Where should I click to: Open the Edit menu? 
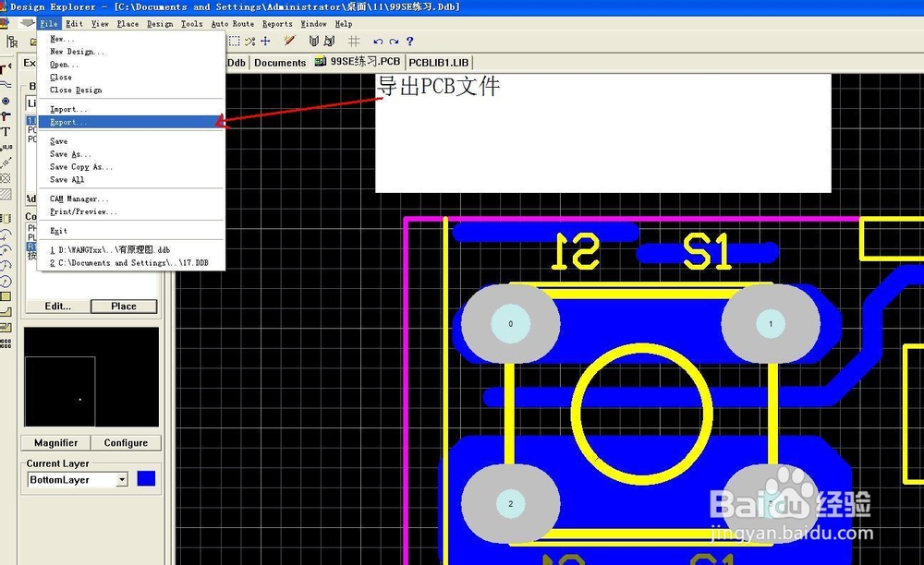click(74, 24)
